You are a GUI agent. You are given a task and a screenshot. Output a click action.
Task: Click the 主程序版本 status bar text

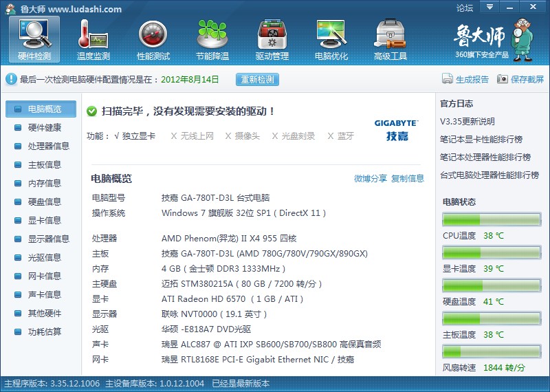[52, 384]
